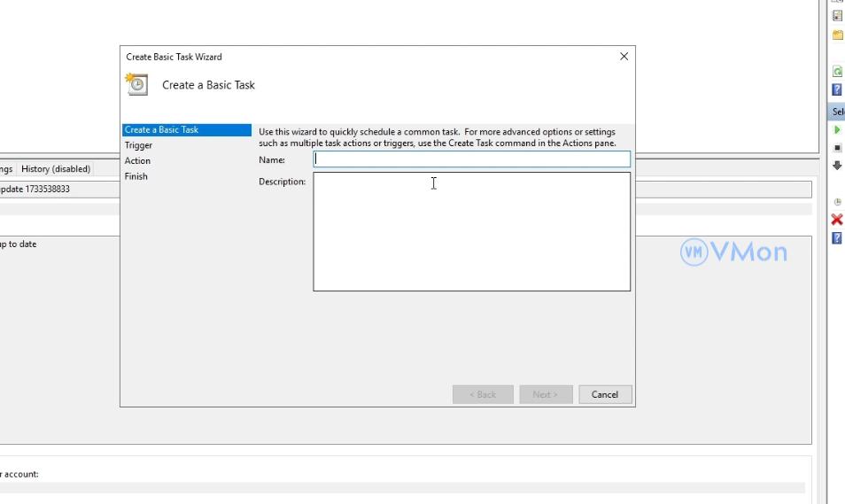
Task: Focus the Name text field
Action: click(471, 159)
